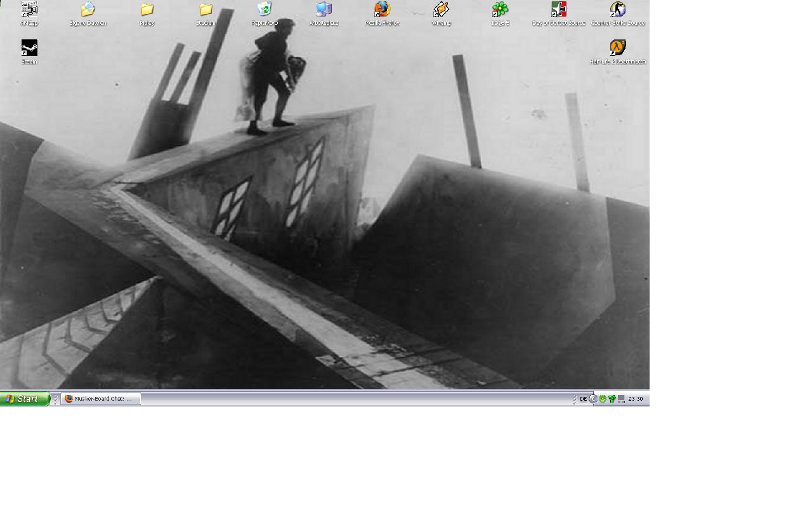Switch to the Firefox Board-Chat taskbar button
This screenshot has height=508, width=812.
click(100, 399)
